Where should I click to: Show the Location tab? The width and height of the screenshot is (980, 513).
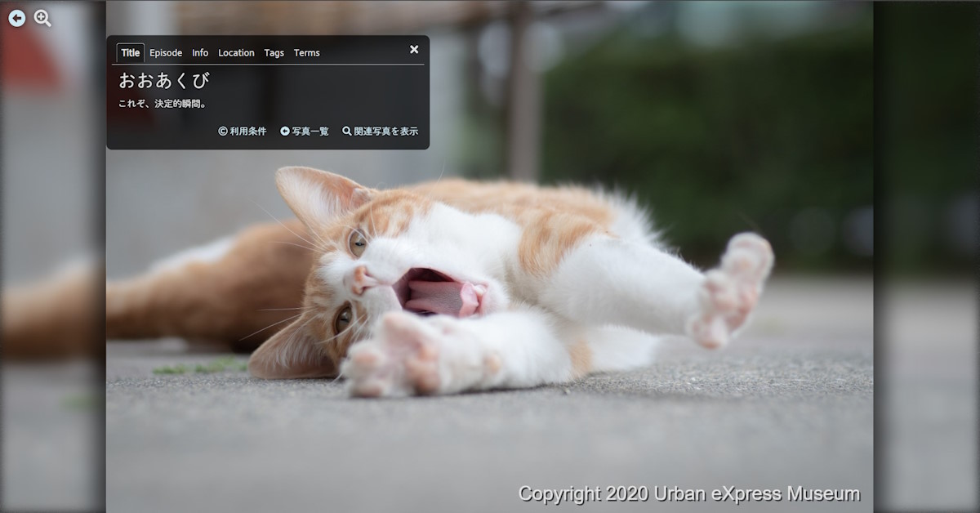236,53
